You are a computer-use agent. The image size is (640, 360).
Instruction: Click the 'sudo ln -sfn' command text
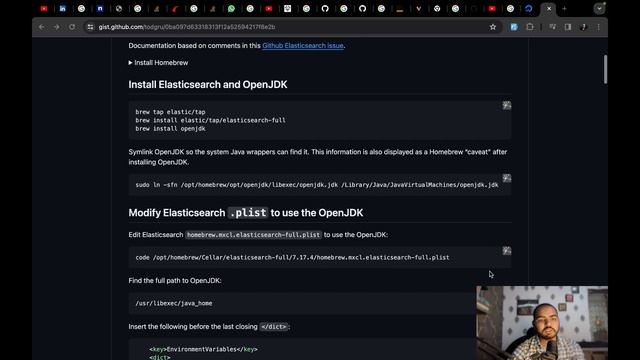coord(317,185)
